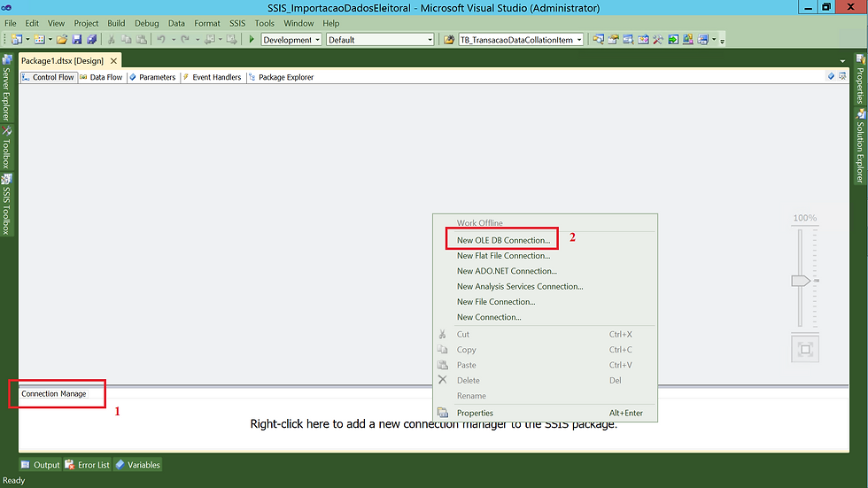Open Toolbox via hammer and wrench icon

tap(657, 39)
